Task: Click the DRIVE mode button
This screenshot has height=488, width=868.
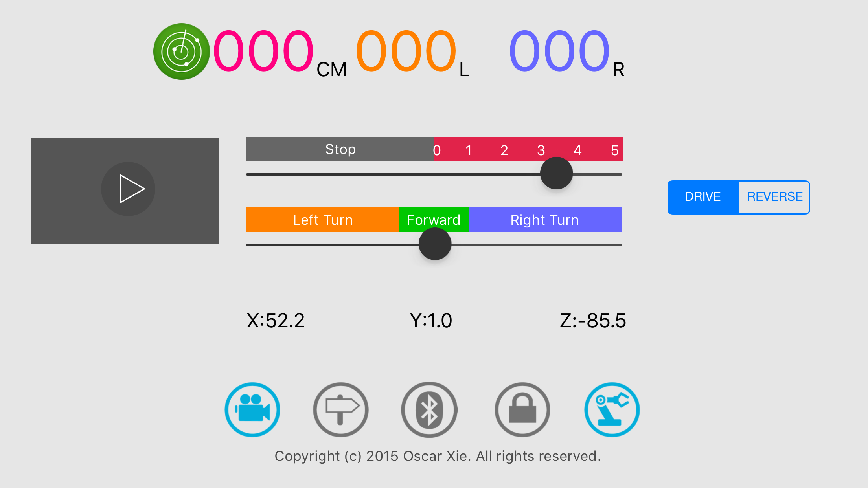Action: [702, 196]
